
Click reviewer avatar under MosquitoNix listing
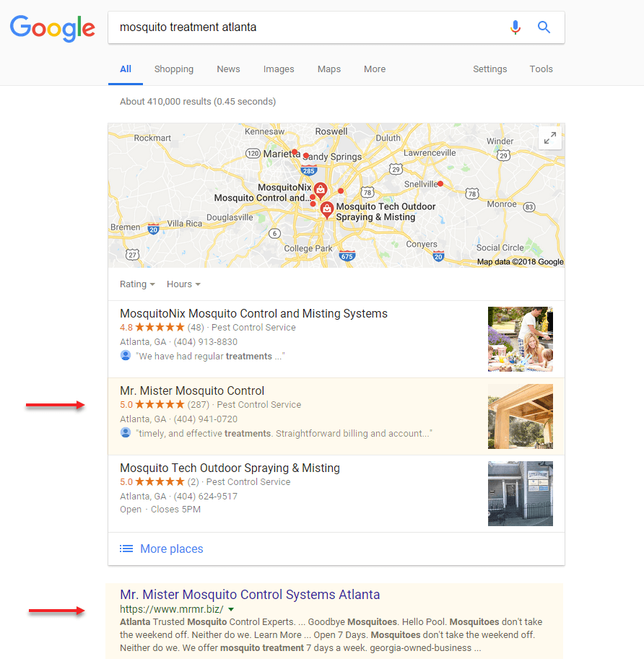tap(126, 355)
